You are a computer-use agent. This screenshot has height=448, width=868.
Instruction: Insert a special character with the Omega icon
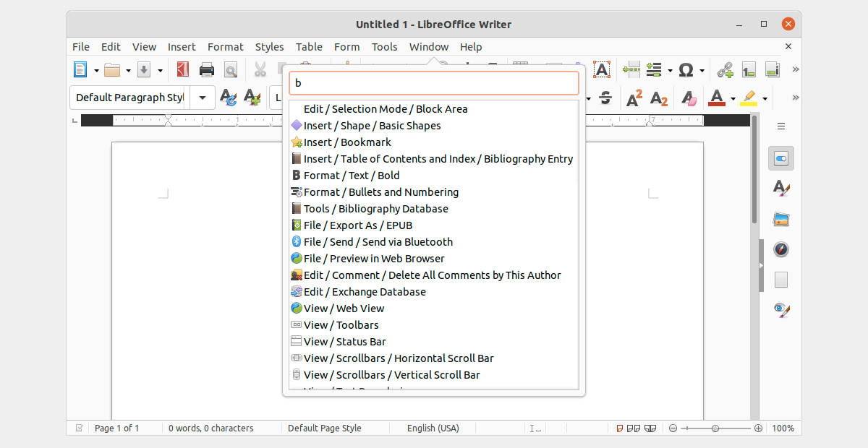pos(685,69)
